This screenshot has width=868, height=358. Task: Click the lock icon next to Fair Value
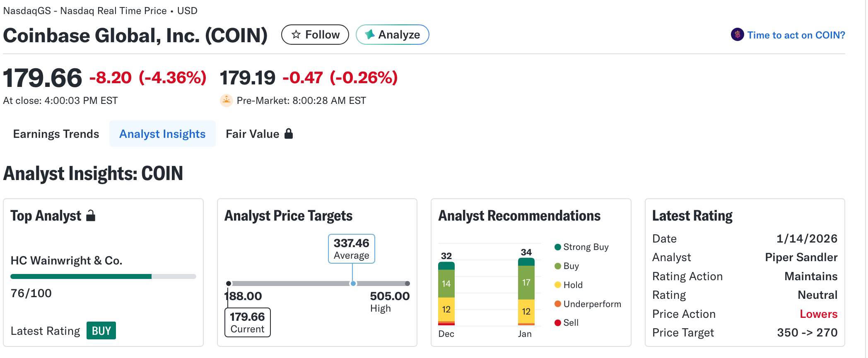coord(289,134)
